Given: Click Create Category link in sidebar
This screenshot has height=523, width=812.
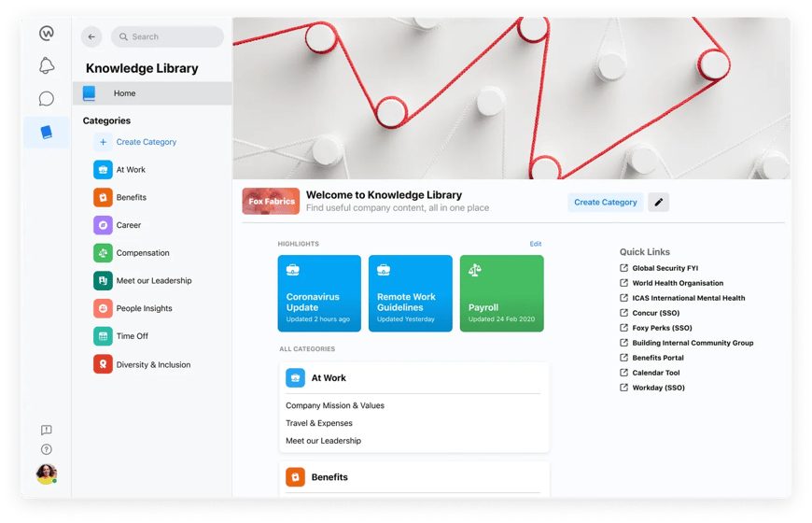Looking at the screenshot, I should (146, 142).
